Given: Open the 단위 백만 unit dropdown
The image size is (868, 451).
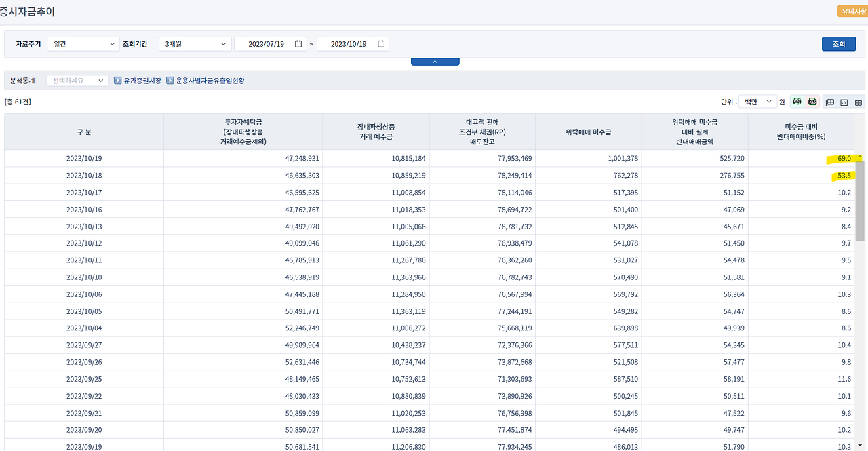Looking at the screenshot, I should tap(757, 102).
